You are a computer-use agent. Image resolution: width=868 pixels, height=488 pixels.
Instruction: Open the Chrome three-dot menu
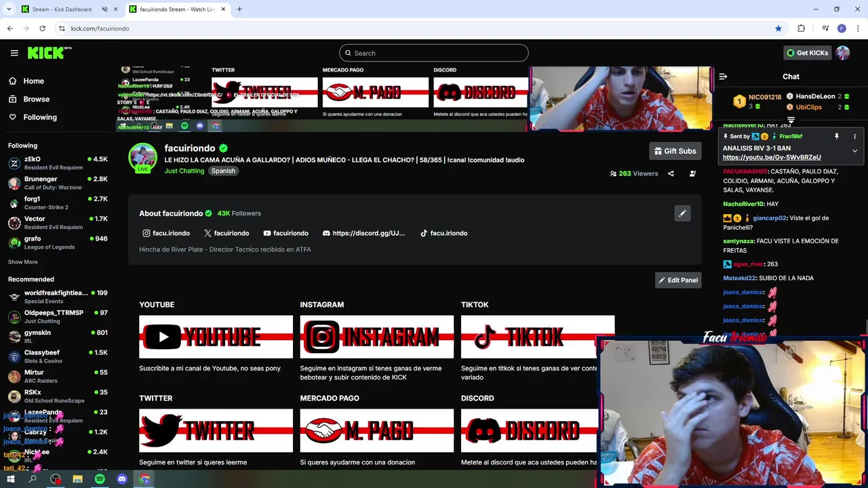pos(859,28)
